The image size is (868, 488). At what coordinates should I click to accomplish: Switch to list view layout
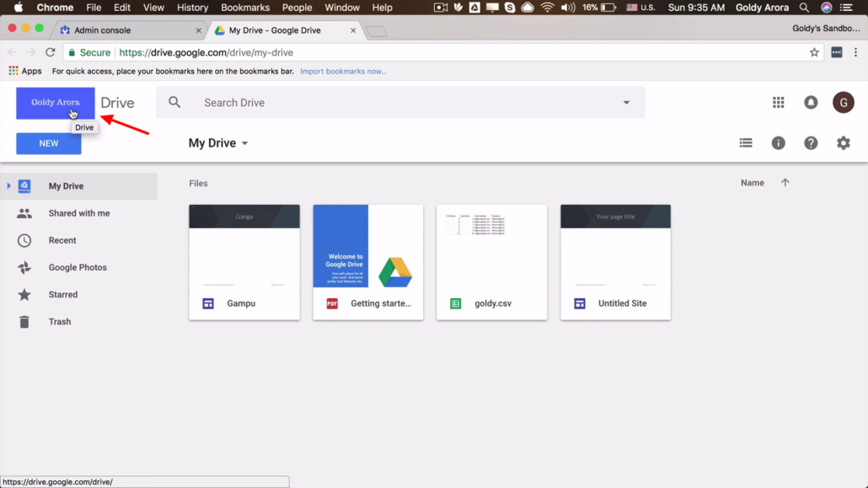coord(746,142)
